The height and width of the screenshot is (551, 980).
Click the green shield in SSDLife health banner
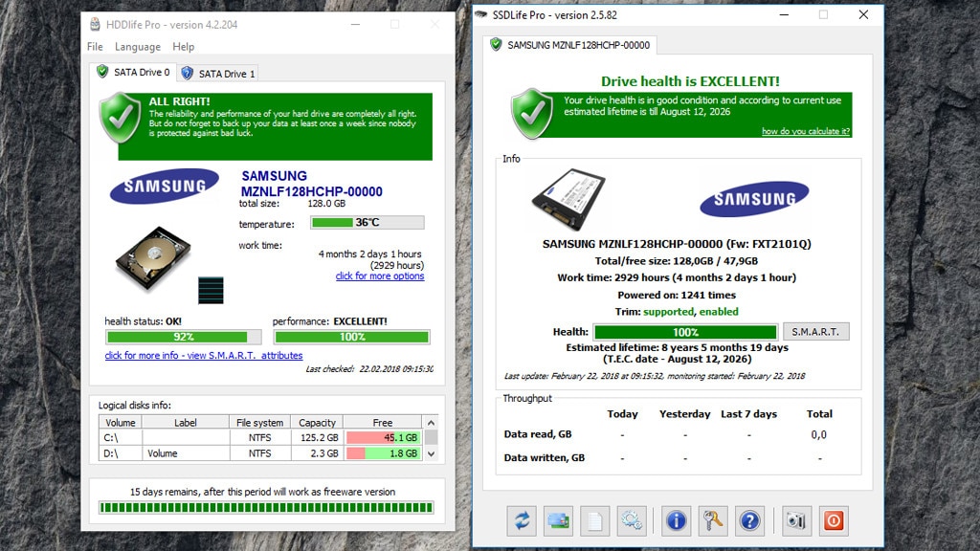532,113
